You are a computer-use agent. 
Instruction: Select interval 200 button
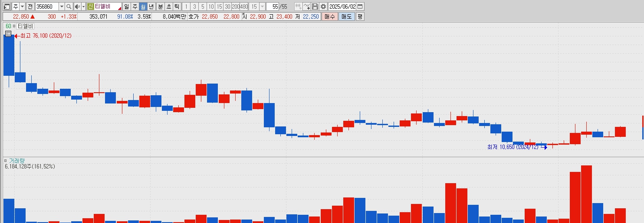pos(235,6)
